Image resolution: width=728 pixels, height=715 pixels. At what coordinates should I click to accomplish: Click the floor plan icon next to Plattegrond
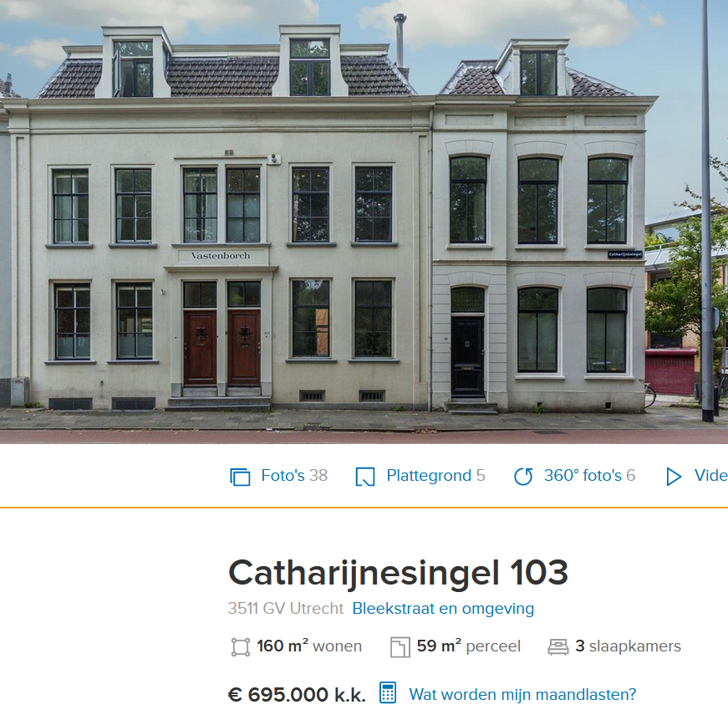click(365, 477)
